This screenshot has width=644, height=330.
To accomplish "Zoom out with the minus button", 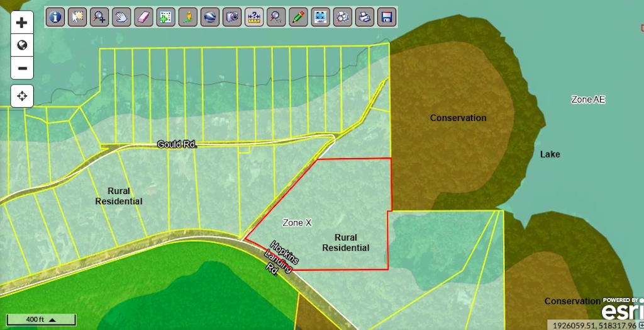I will coord(22,68).
